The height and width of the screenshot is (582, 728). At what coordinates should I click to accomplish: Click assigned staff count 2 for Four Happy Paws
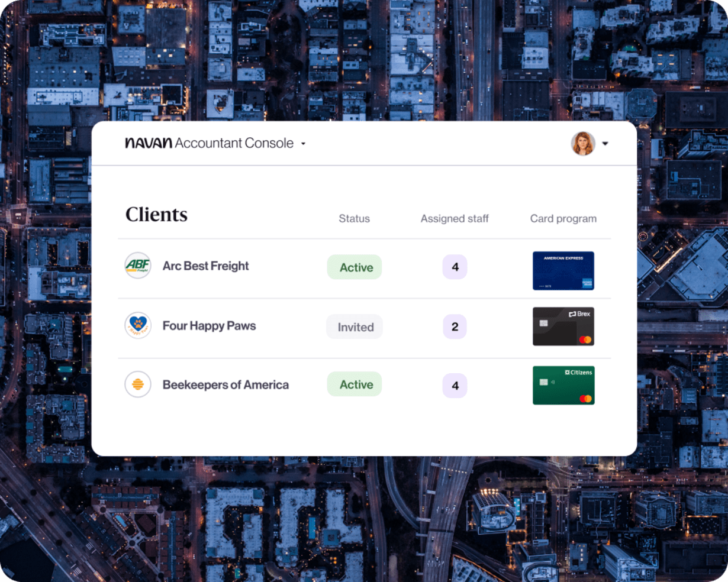(455, 326)
